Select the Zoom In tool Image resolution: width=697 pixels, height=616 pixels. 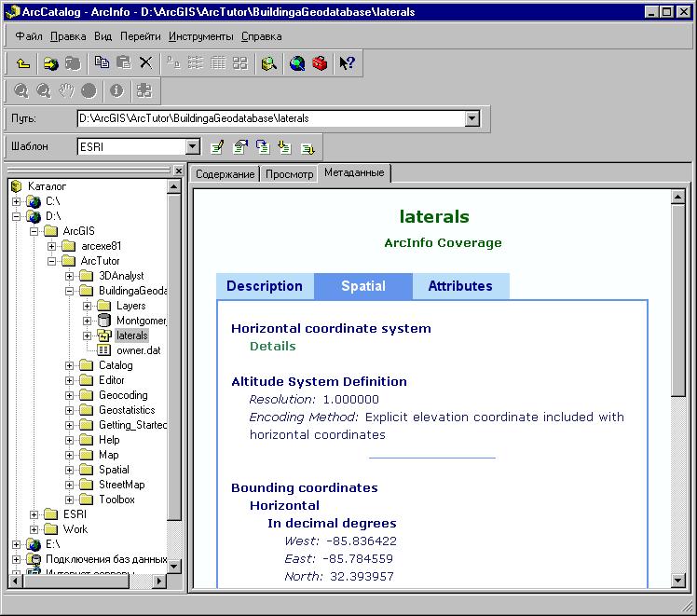(x=20, y=90)
